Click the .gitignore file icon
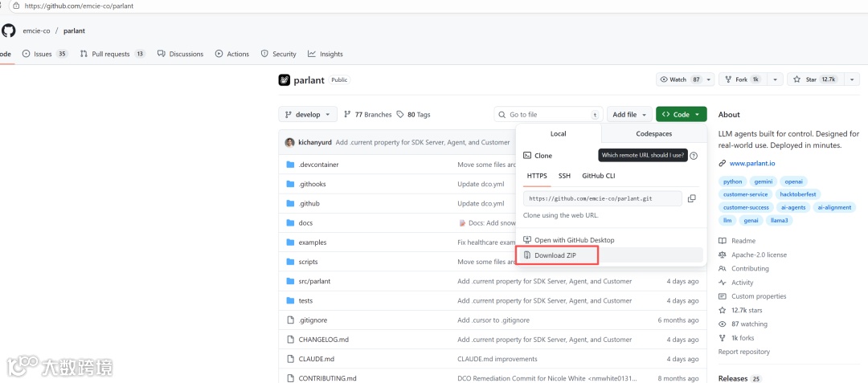Image resolution: width=868 pixels, height=383 pixels. coord(290,320)
